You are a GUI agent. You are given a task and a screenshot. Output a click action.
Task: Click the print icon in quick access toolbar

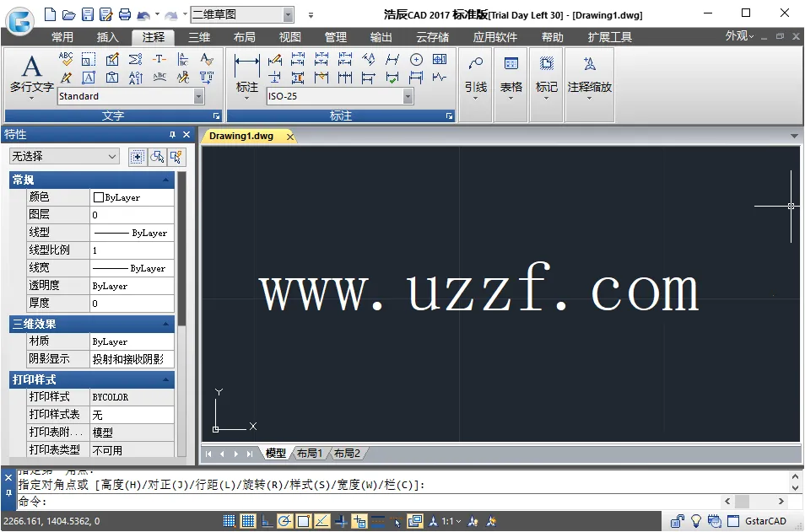click(125, 14)
